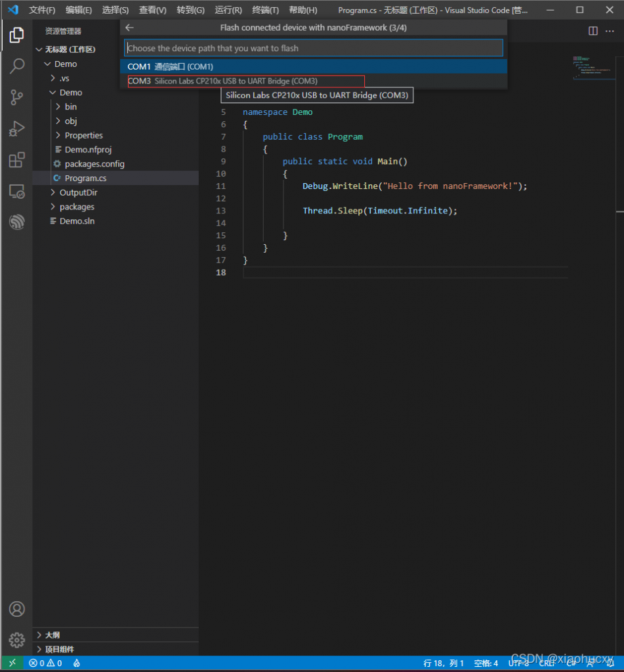Open Run and Debug view

coord(16,129)
